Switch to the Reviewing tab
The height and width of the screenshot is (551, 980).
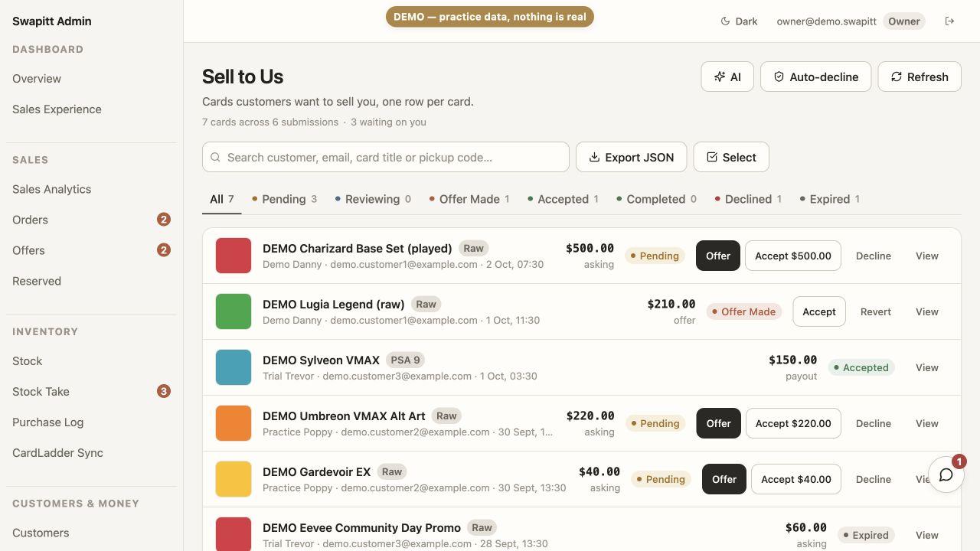pos(373,199)
